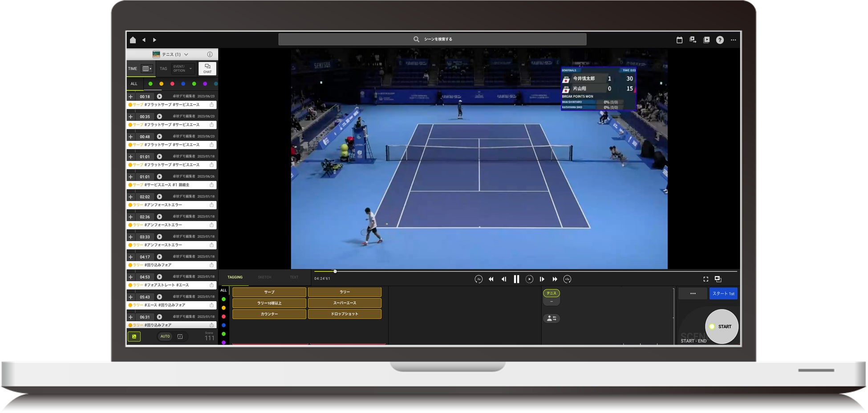Screen dimensions: 868x413
Task: Filter the scene list by purple color dot
Action: (205, 84)
